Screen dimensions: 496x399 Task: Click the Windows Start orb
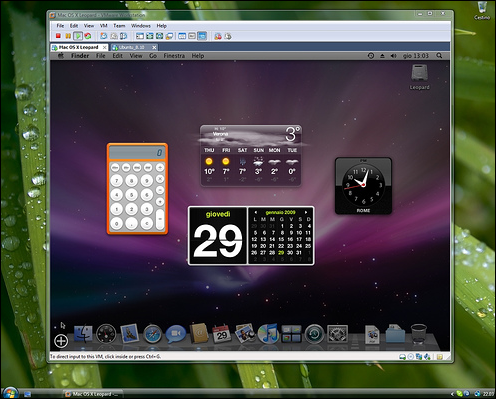coord(10,393)
